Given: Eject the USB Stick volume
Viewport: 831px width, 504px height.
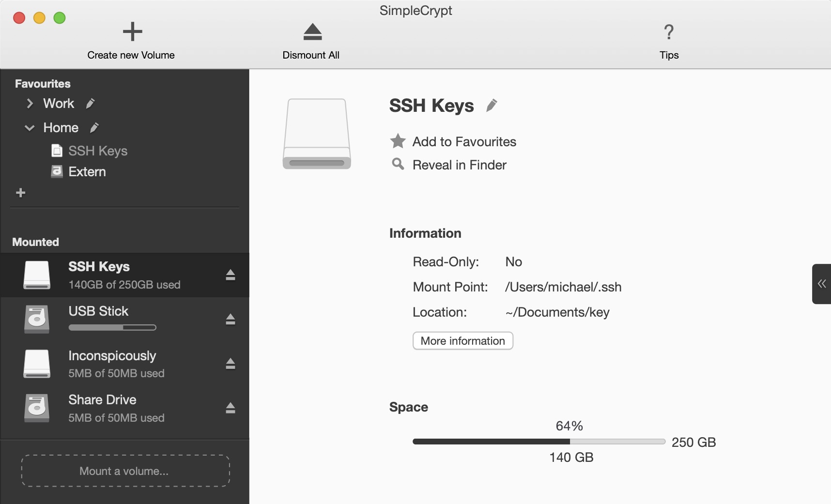Looking at the screenshot, I should [231, 319].
